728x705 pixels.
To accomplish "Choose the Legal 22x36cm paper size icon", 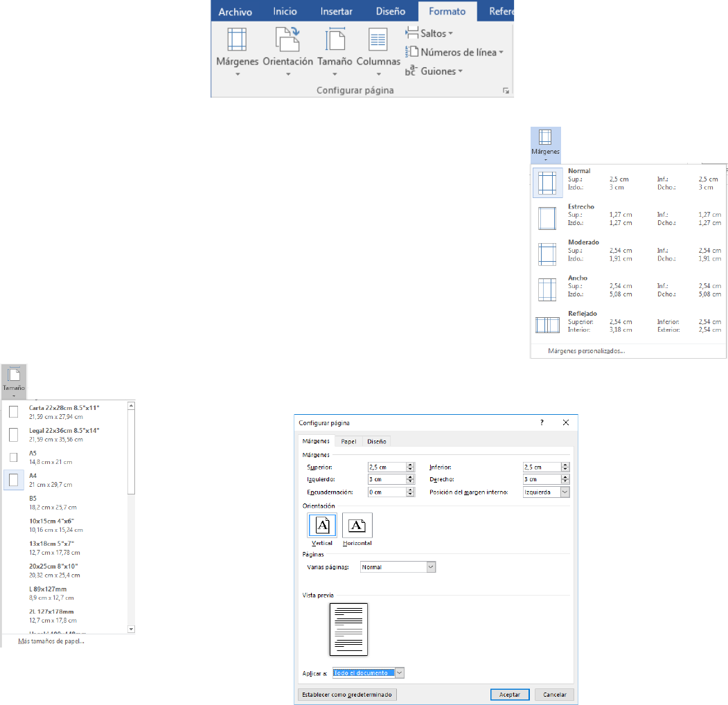I will point(14,435).
